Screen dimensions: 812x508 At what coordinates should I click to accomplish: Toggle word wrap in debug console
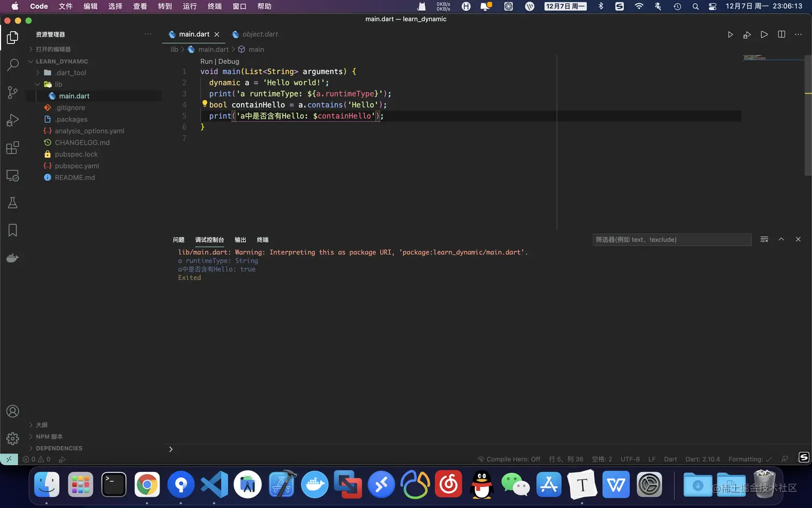pyautogui.click(x=764, y=239)
